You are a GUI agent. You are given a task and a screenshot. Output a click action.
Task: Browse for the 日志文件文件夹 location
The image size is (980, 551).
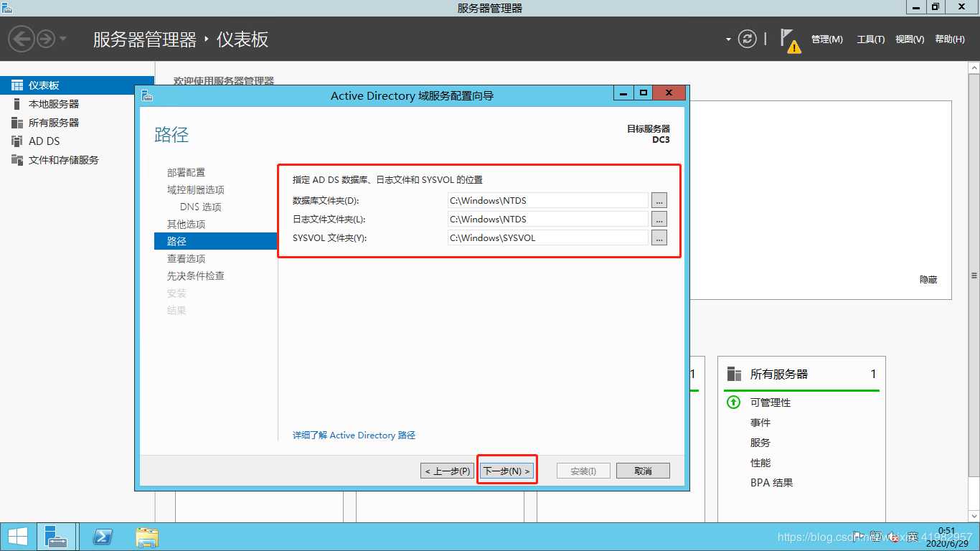tap(659, 219)
